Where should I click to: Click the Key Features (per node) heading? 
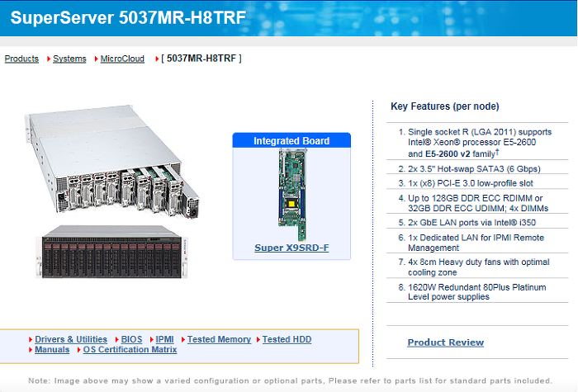coord(445,106)
